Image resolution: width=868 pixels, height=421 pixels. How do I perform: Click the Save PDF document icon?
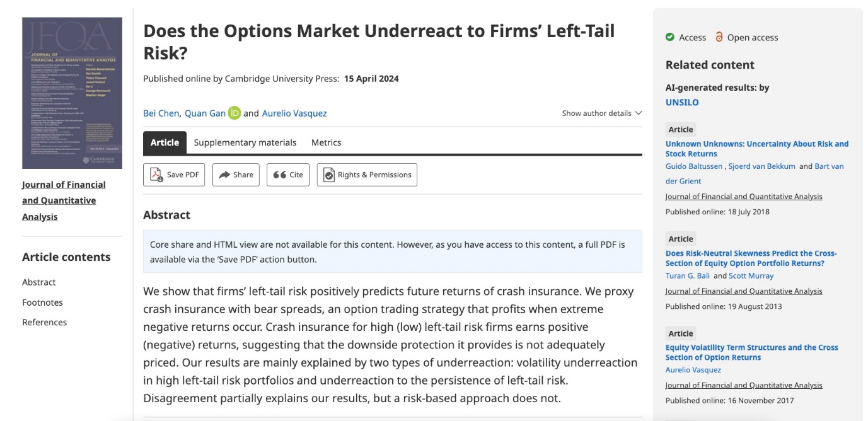(156, 175)
